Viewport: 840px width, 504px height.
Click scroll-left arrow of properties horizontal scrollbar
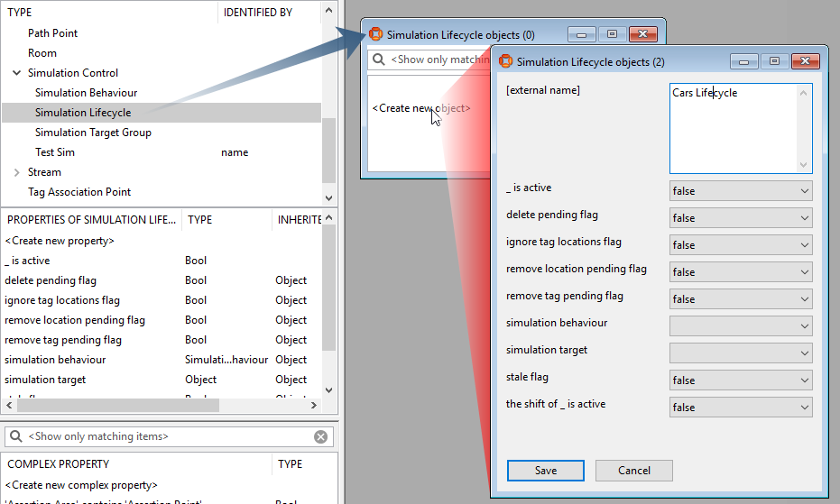(x=9, y=406)
